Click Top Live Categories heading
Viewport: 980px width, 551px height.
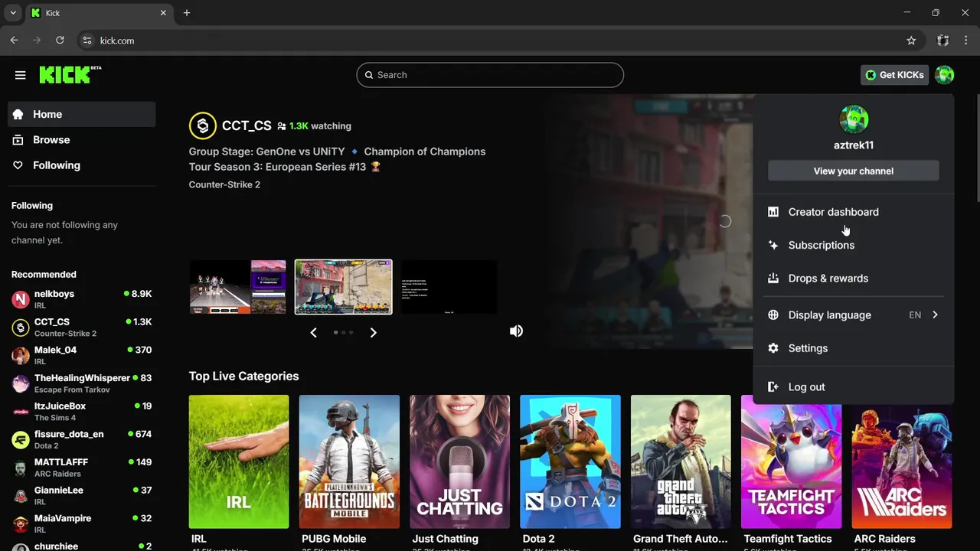click(243, 376)
